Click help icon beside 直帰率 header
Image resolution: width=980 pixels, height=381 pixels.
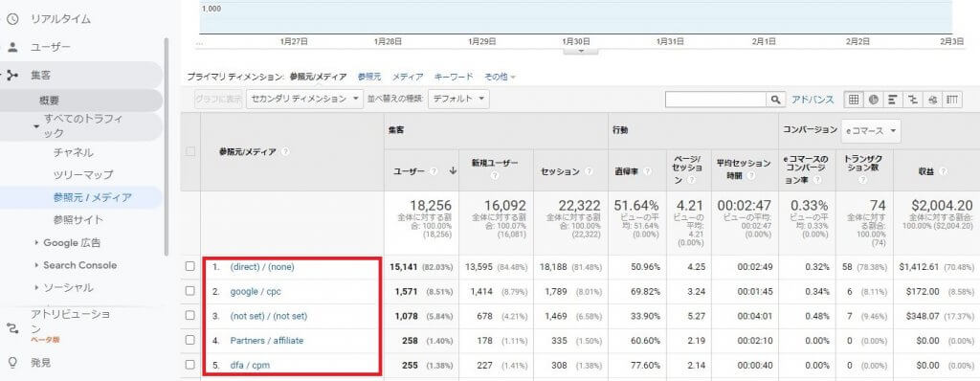(x=648, y=171)
